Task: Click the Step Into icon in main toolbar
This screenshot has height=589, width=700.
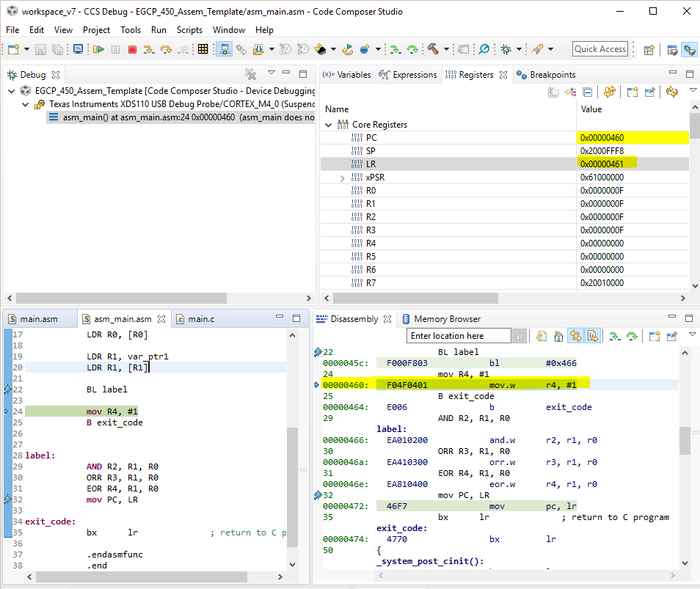Action: (148, 49)
